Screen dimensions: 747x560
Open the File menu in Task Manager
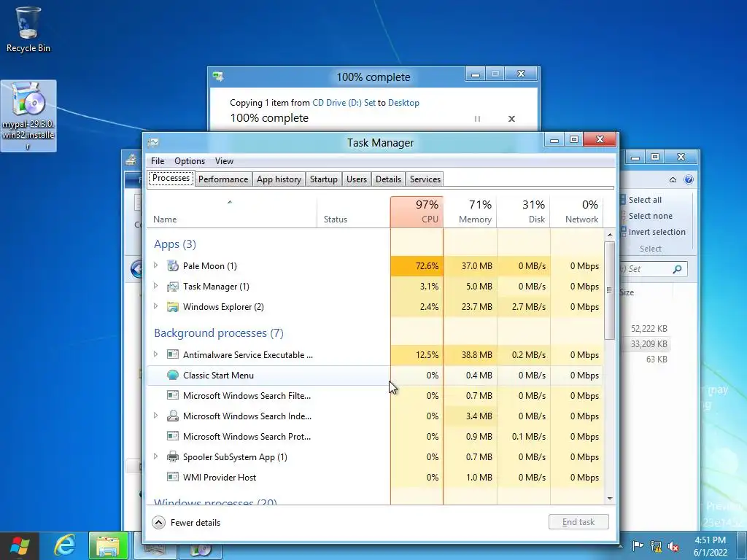tap(158, 161)
